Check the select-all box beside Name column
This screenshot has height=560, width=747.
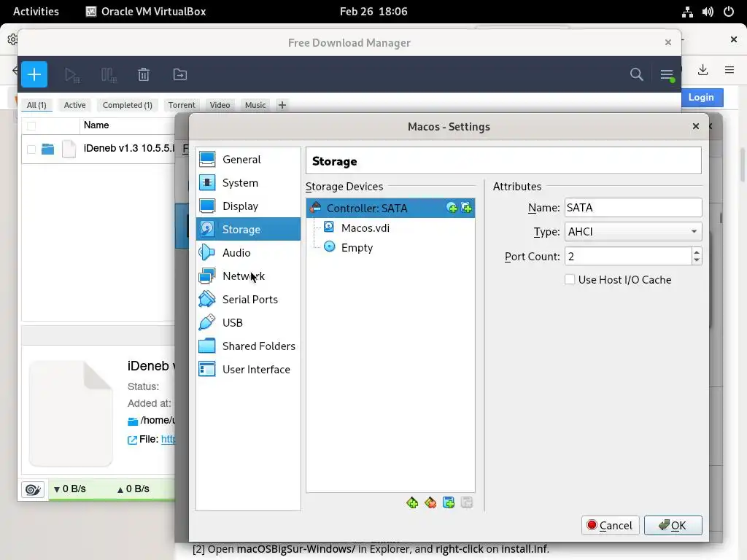coord(31,125)
